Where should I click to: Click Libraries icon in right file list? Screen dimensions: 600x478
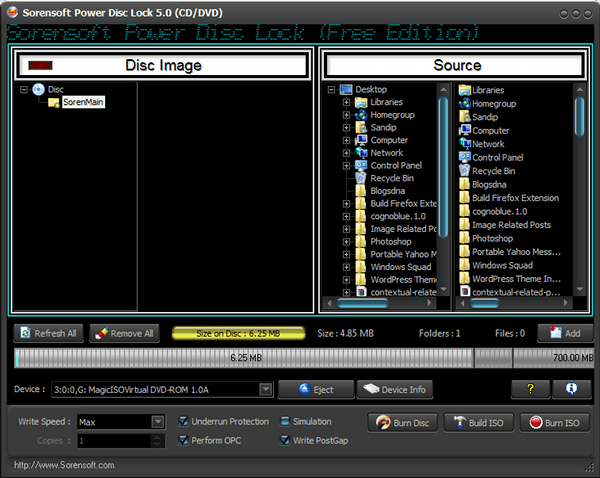[x=465, y=90]
